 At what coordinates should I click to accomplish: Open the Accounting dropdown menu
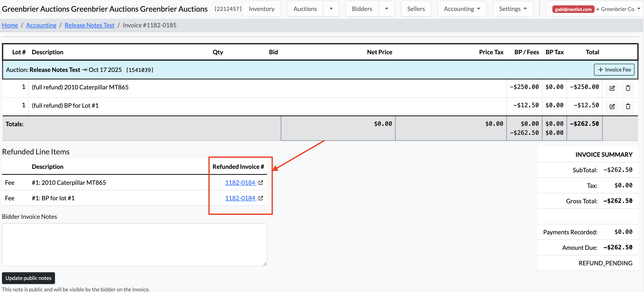462,9
